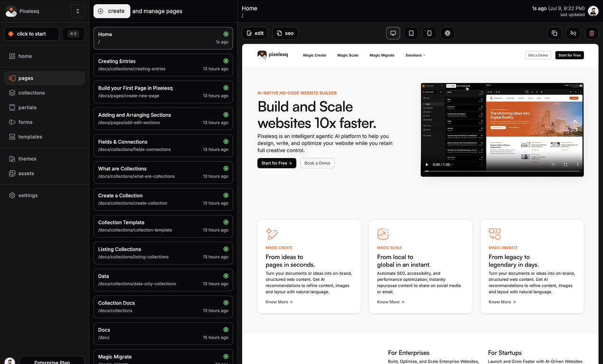This screenshot has height=364, width=603.
Task: Open templates in sidebar
Action: point(45,137)
